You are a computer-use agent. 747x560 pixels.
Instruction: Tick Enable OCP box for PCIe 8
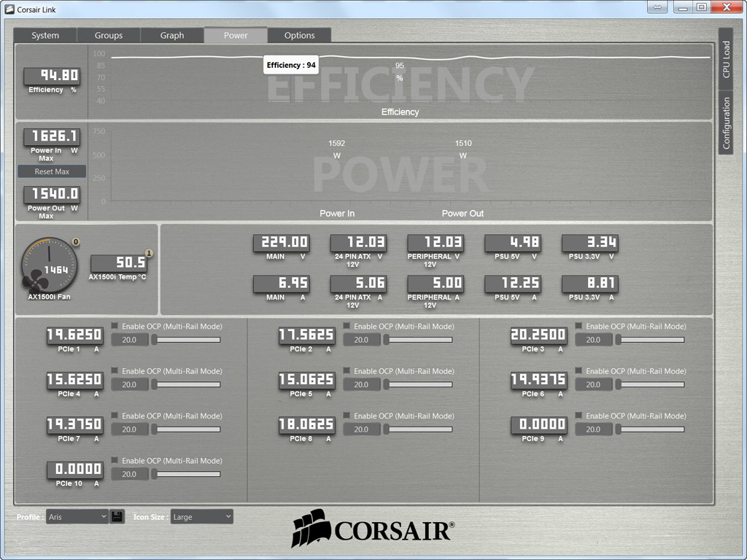coord(347,415)
